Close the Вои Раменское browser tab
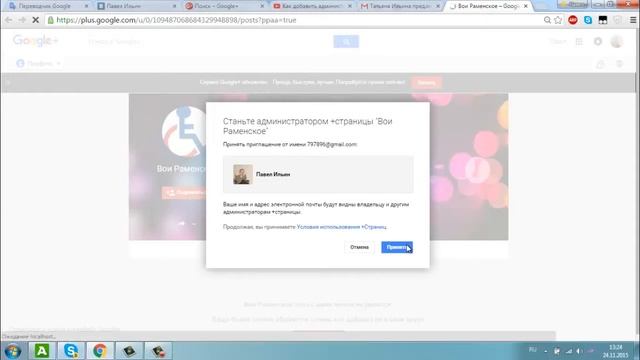Screen dimensions: 640x360 click(x=526, y=6)
